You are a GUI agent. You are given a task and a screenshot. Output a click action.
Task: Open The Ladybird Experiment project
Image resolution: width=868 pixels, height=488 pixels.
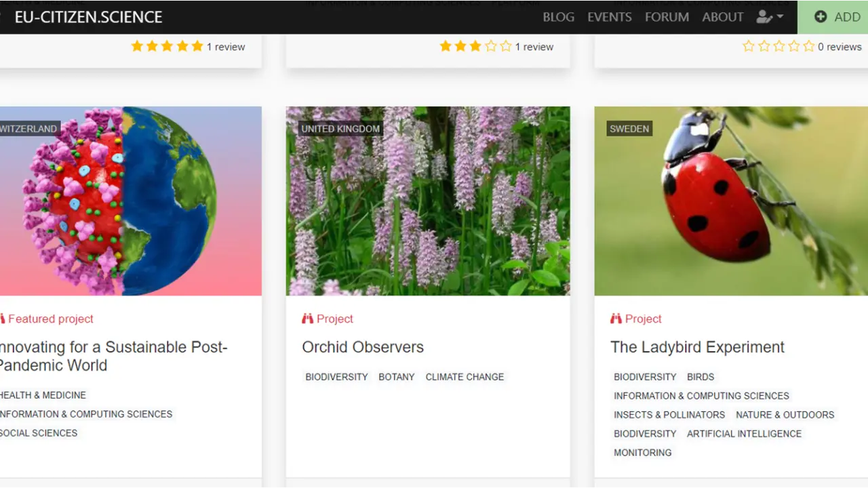[x=696, y=347]
